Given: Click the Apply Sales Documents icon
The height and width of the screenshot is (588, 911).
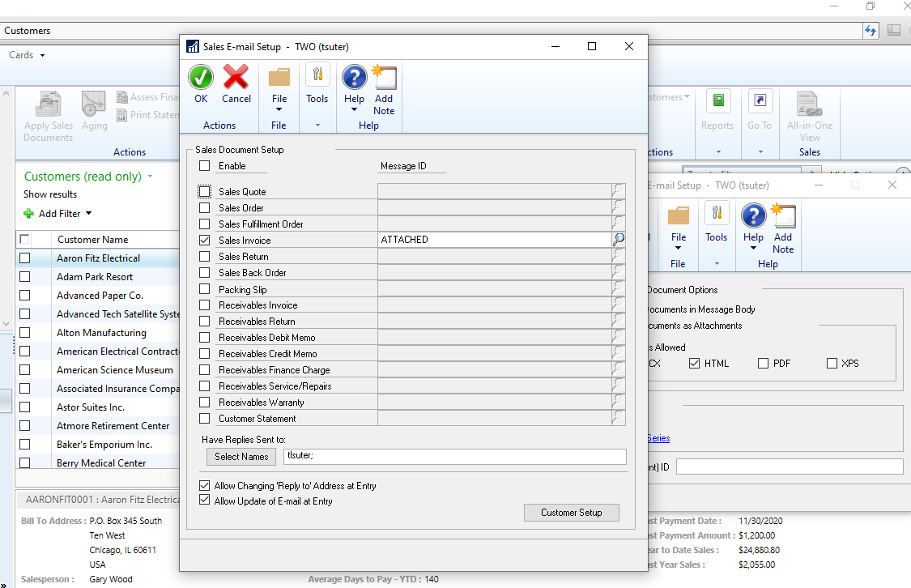Looking at the screenshot, I should (x=49, y=104).
